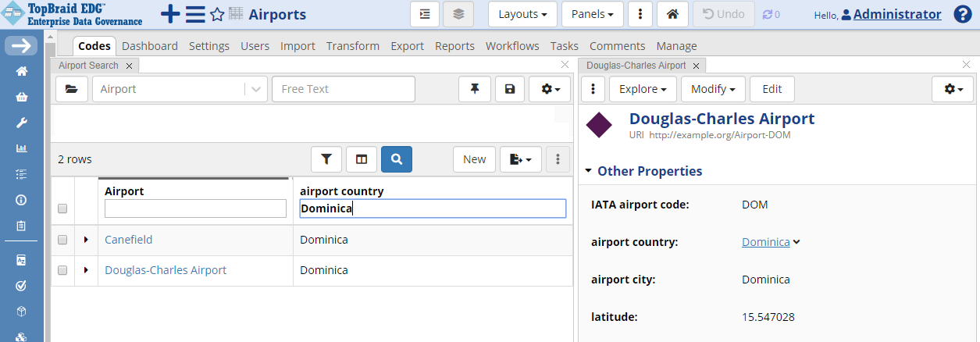980x342 pixels.
Task: Click the columns layout icon
Action: point(362,159)
